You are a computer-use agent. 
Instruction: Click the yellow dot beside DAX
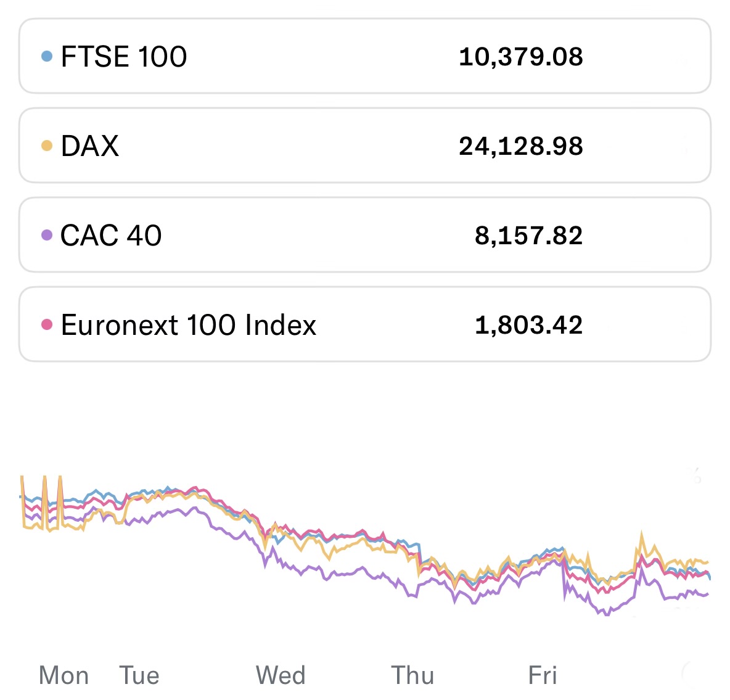[47, 146]
